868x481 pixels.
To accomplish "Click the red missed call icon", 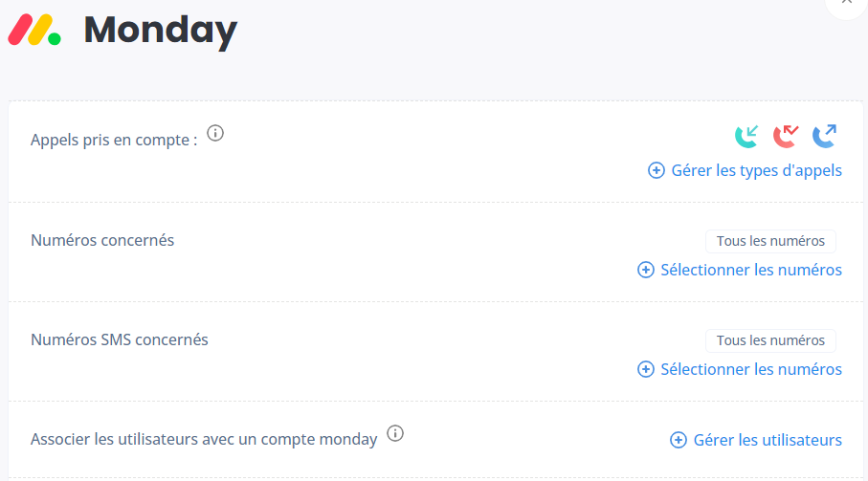I will point(786,137).
